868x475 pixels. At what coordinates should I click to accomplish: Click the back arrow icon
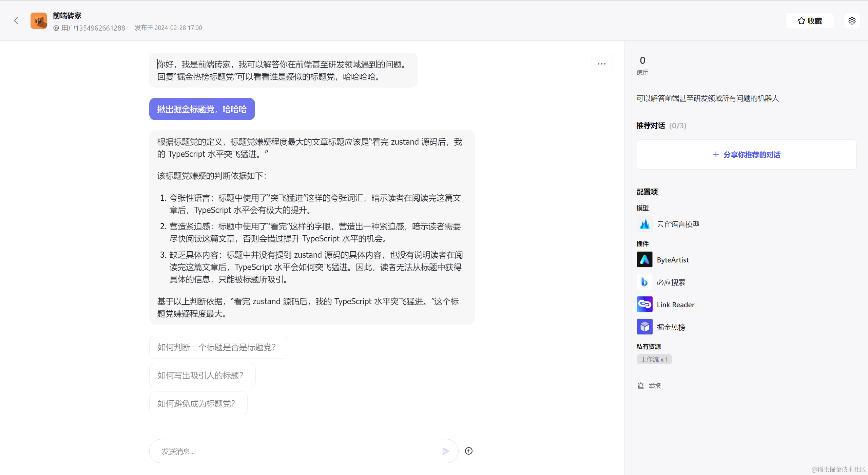[16, 21]
